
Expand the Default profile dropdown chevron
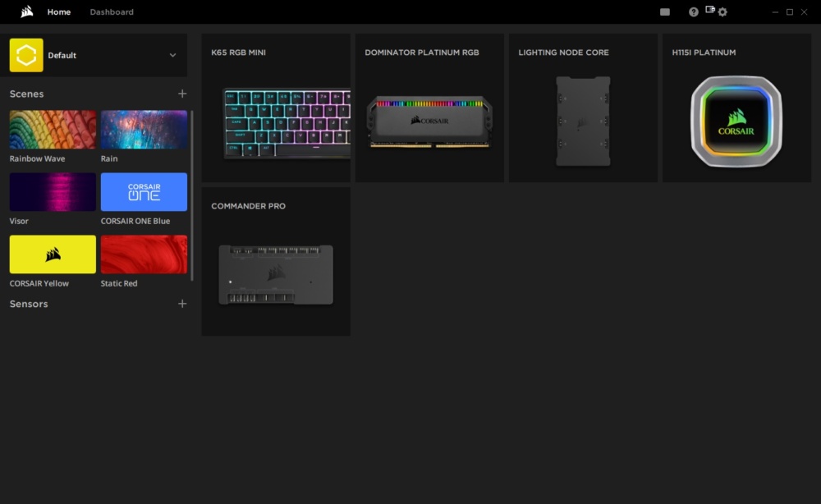coord(172,55)
